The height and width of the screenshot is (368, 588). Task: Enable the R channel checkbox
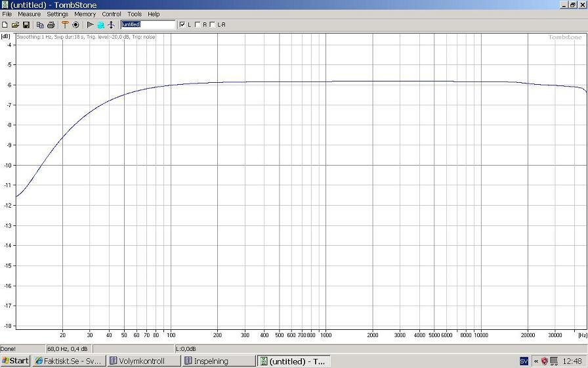[x=198, y=25]
